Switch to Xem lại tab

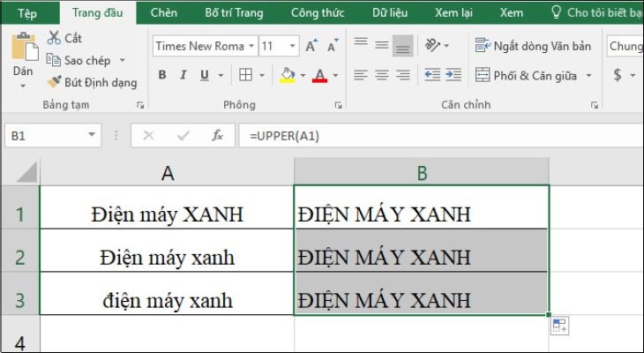(x=453, y=12)
